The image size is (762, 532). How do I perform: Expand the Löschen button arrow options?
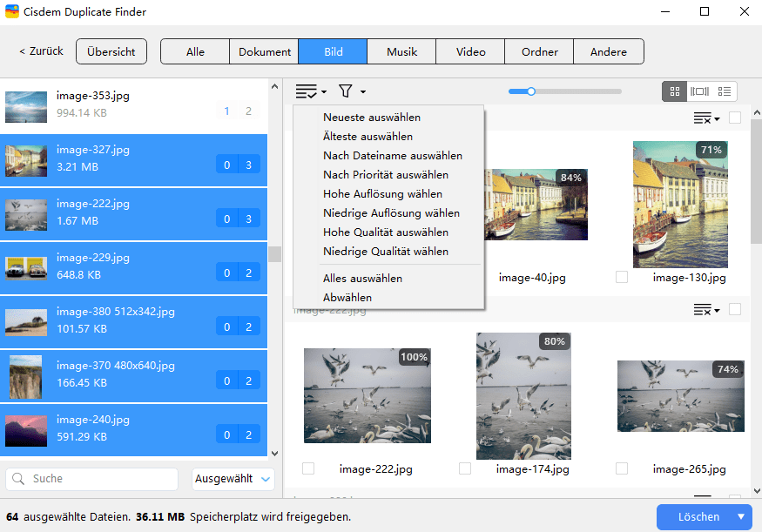(741, 516)
